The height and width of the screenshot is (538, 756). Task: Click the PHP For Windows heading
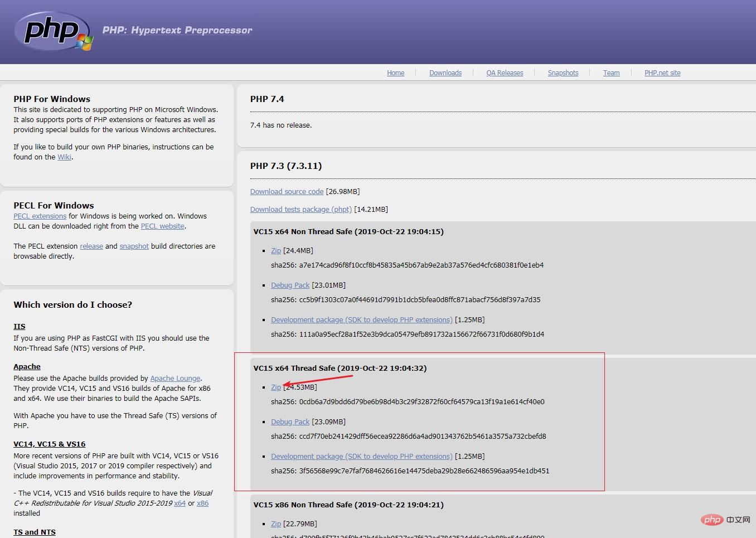[52, 99]
